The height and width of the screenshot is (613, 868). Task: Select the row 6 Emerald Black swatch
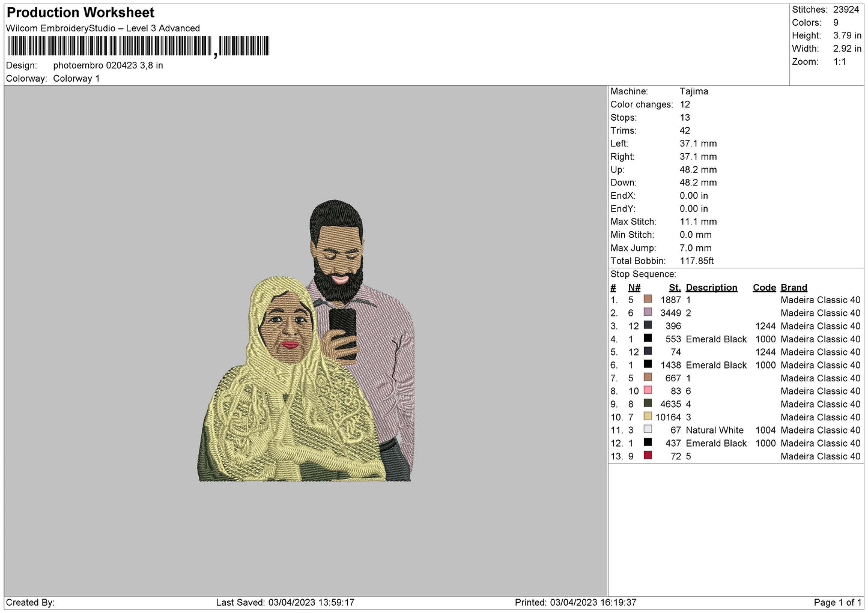pos(648,364)
